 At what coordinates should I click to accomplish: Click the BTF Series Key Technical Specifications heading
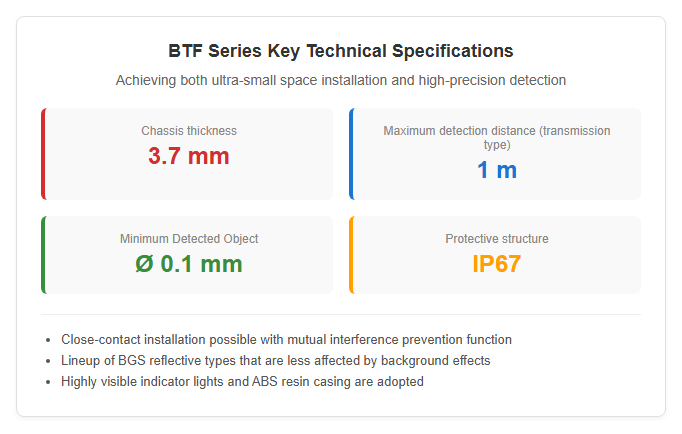[341, 51]
